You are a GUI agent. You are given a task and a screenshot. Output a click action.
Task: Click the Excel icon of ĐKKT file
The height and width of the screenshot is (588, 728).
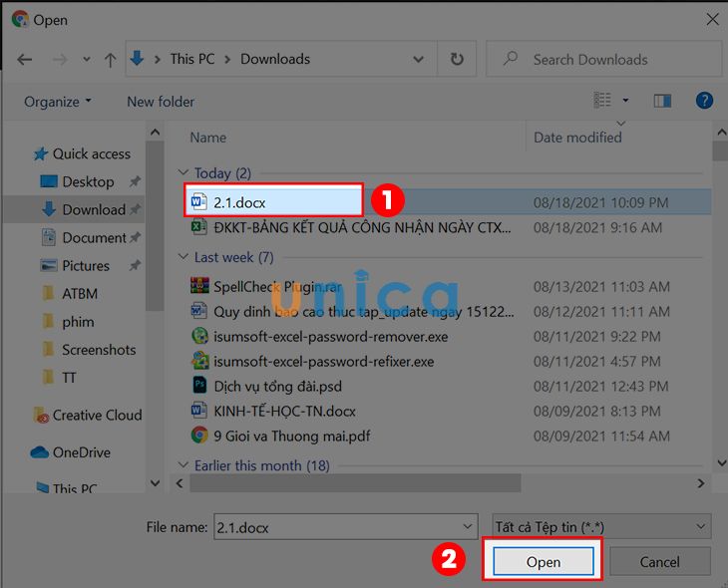point(198,227)
